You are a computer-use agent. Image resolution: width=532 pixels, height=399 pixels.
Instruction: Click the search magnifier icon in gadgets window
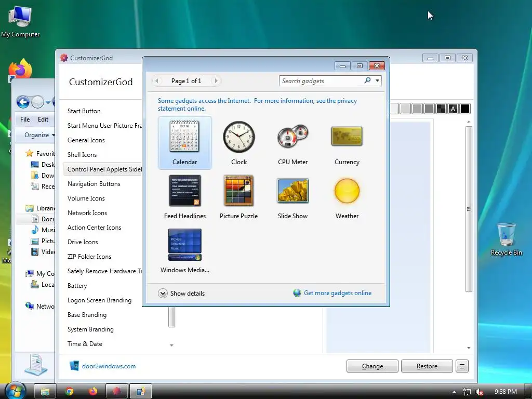[x=367, y=81]
